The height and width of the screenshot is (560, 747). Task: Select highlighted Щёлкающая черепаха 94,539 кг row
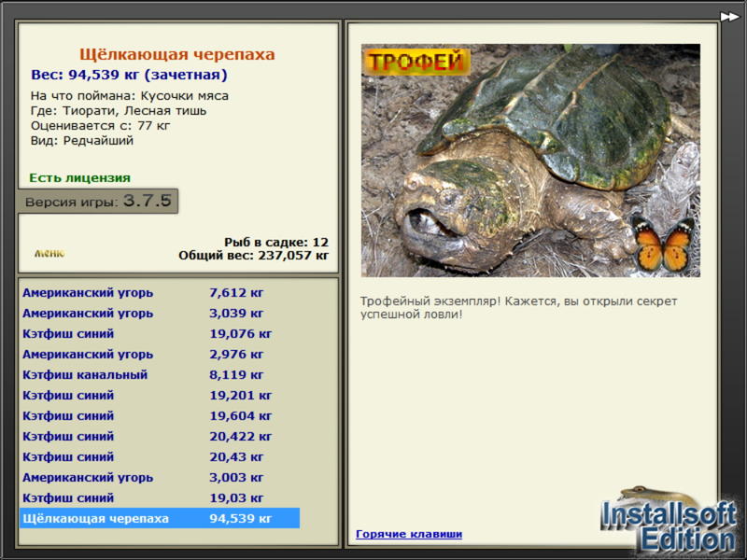pos(160,518)
